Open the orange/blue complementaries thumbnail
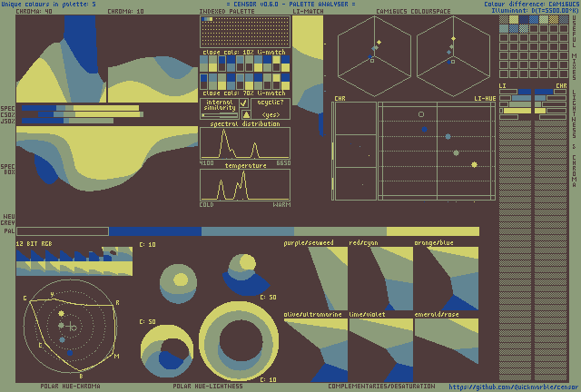581x392 pixels. coord(447,279)
